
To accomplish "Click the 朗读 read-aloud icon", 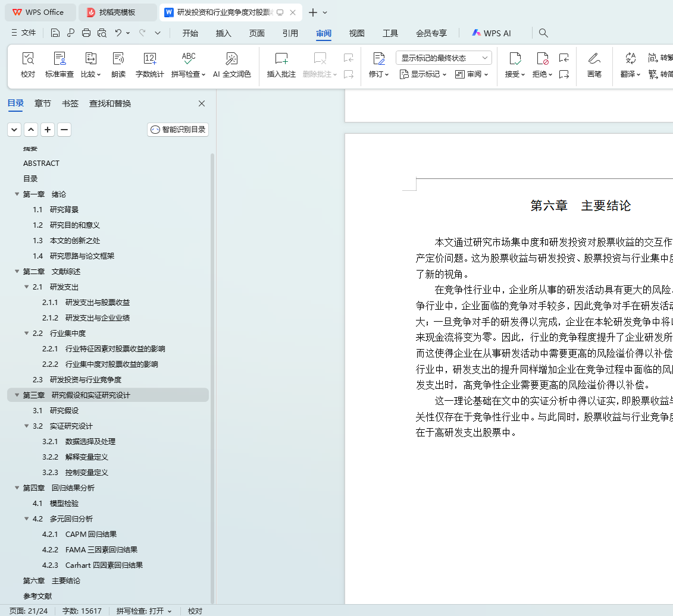I will pos(118,65).
